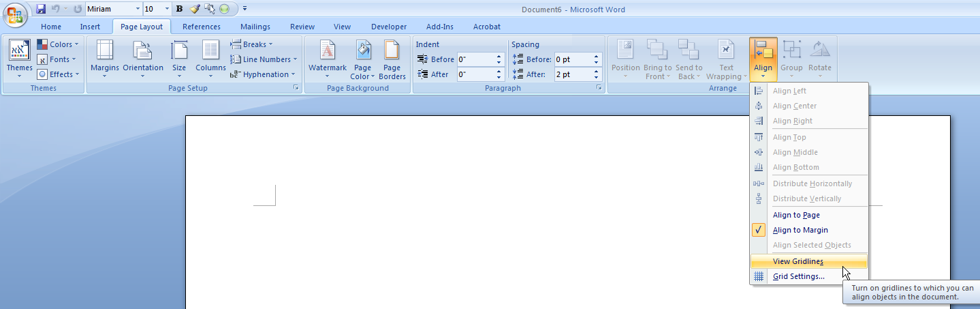
Task: Click the Group objects button
Action: click(791, 60)
